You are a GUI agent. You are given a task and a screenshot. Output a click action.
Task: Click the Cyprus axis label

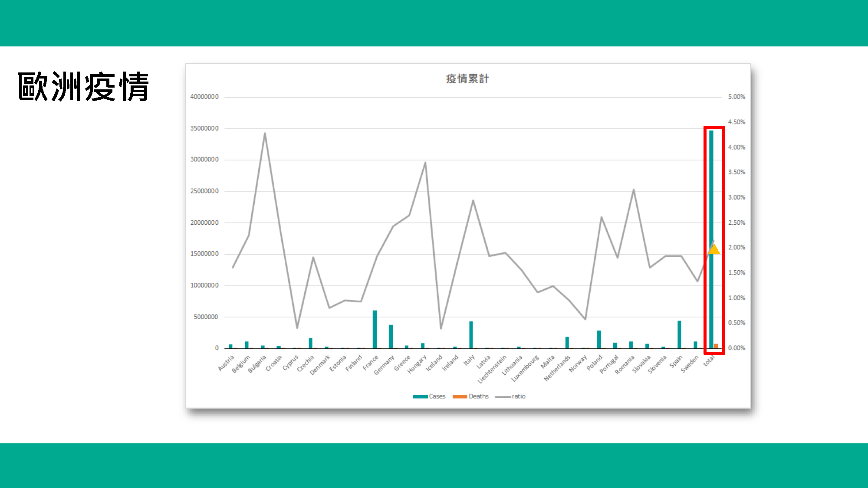290,363
